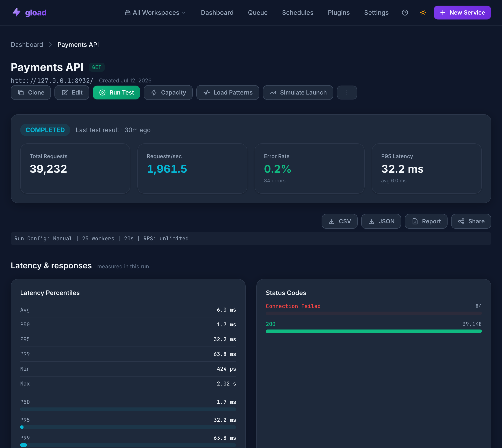The width and height of the screenshot is (502, 448).
Task: Click the GET method badge
Action: coord(97,67)
